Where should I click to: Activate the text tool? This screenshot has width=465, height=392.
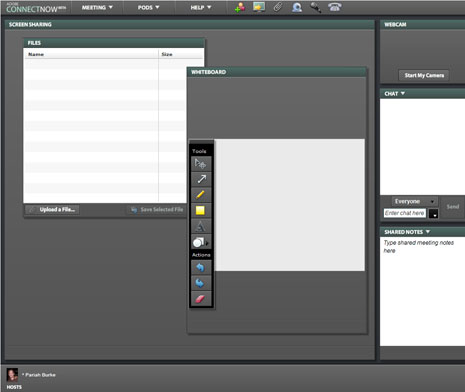pos(201,226)
